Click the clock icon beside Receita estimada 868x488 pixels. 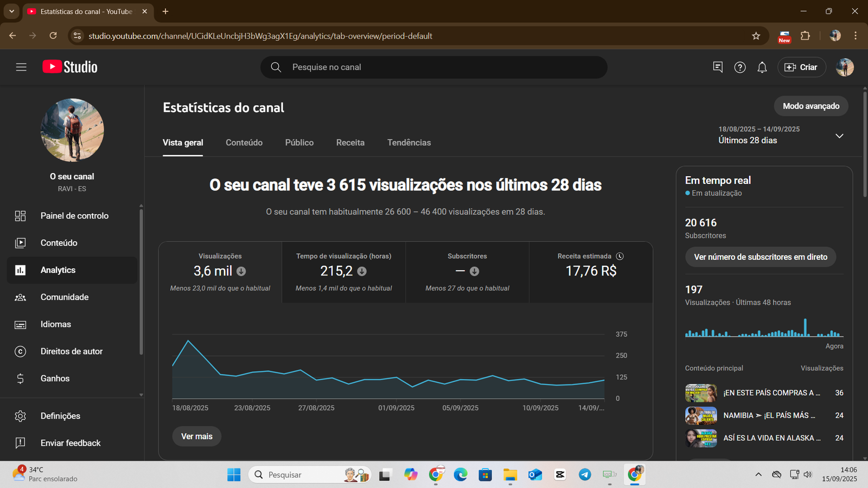coord(620,256)
